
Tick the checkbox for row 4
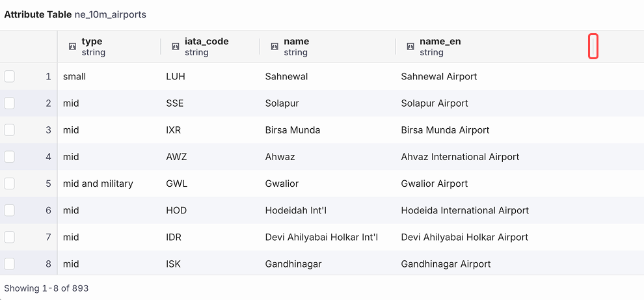pyautogui.click(x=9, y=157)
